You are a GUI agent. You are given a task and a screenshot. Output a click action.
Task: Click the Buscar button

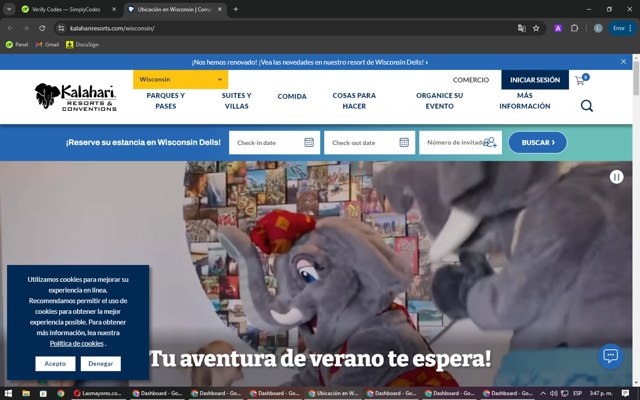538,142
